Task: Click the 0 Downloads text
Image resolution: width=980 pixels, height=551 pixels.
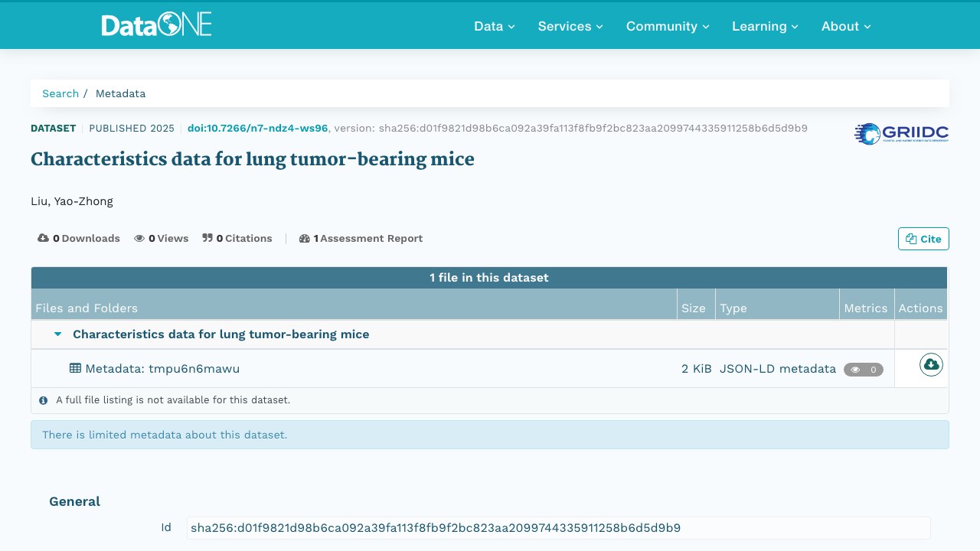Action: click(87, 239)
